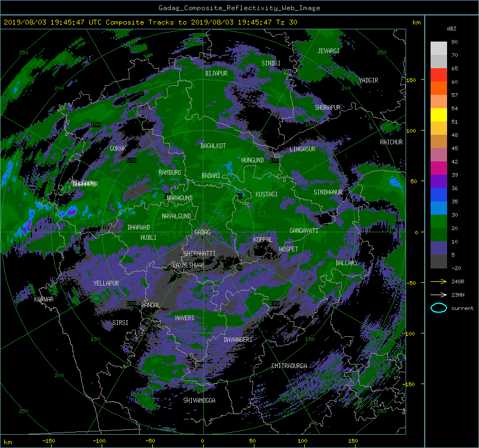Select the KOPPAL label

pyautogui.click(x=263, y=239)
